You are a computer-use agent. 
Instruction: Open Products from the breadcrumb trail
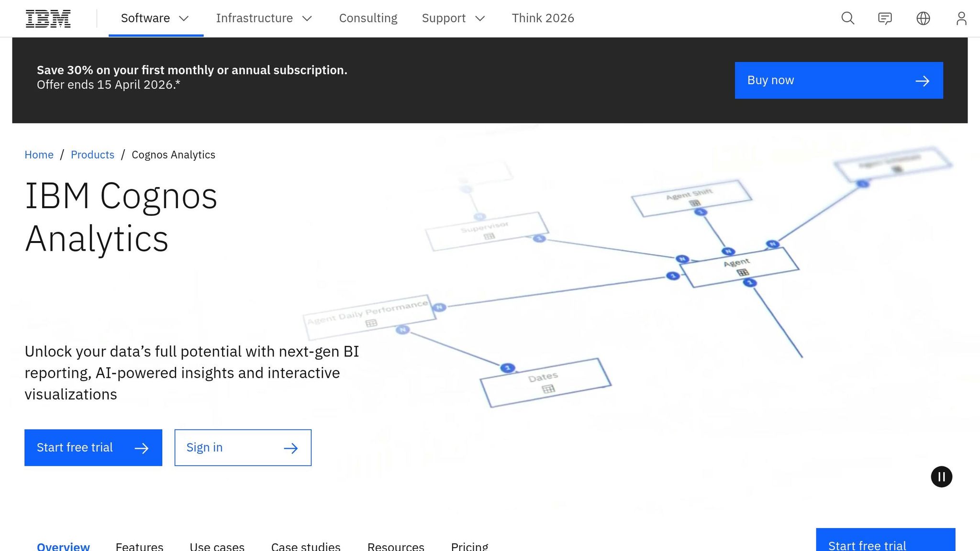coord(92,154)
